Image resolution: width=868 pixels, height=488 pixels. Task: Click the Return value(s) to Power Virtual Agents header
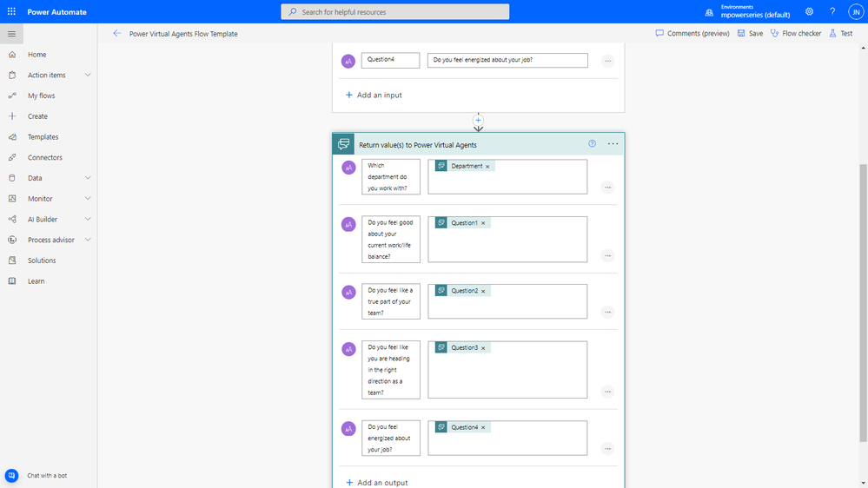pyautogui.click(x=479, y=144)
